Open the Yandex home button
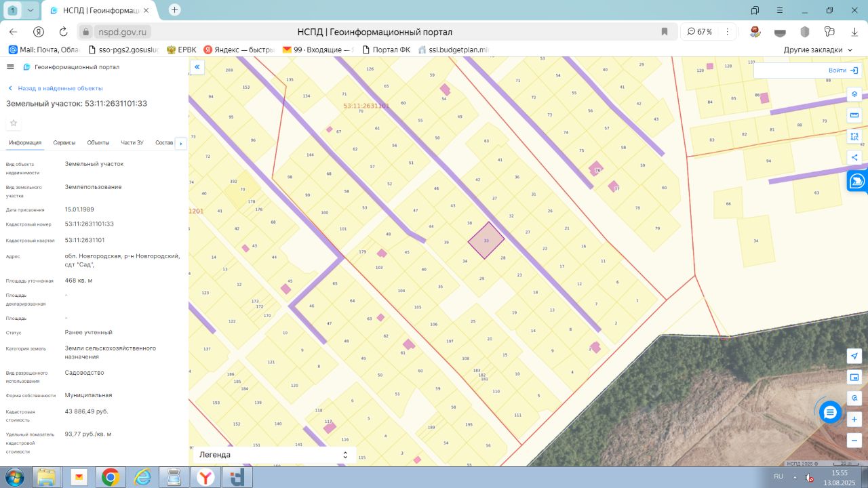Viewport: 868px width, 488px height. [x=39, y=32]
